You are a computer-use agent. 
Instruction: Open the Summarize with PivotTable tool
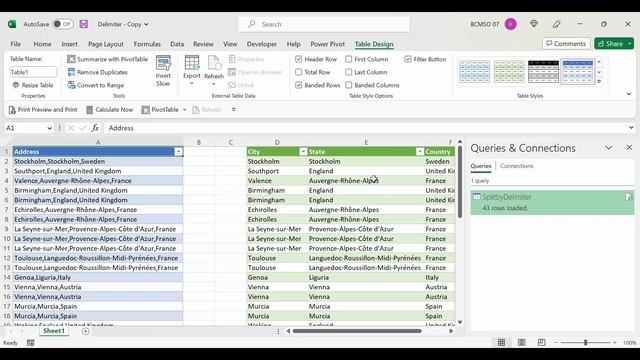click(107, 59)
